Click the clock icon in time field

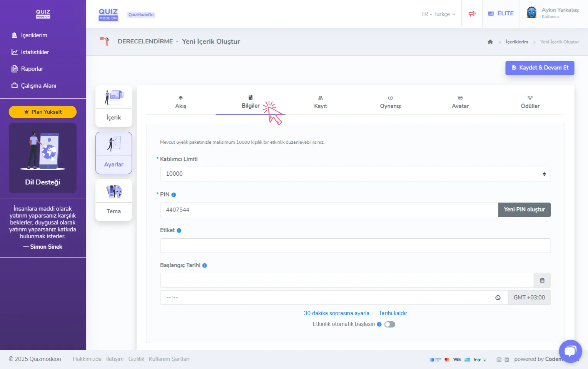[498, 298]
